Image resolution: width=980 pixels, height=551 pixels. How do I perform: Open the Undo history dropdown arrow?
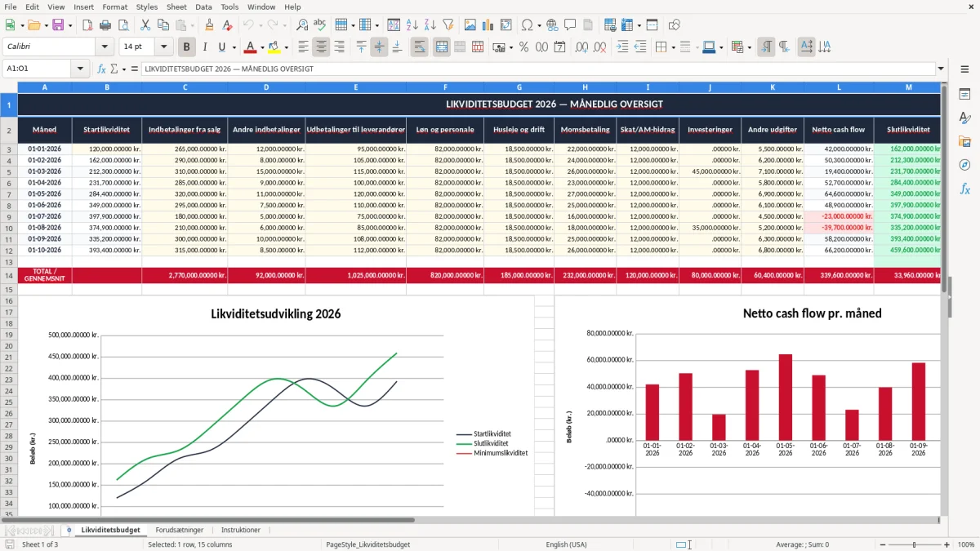pyautogui.click(x=261, y=25)
